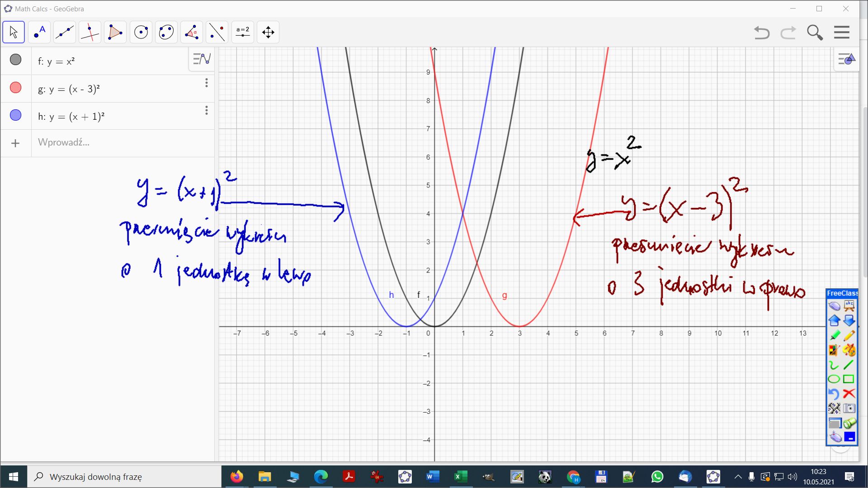Select the Reflect about Line tool
Viewport: 868px width, 488px height.
pyautogui.click(x=217, y=32)
